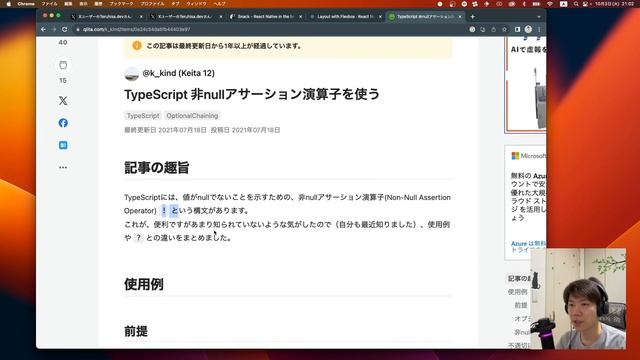640x360 pixels.
Task: Click the share icon in address bar
Action: coord(493,29)
